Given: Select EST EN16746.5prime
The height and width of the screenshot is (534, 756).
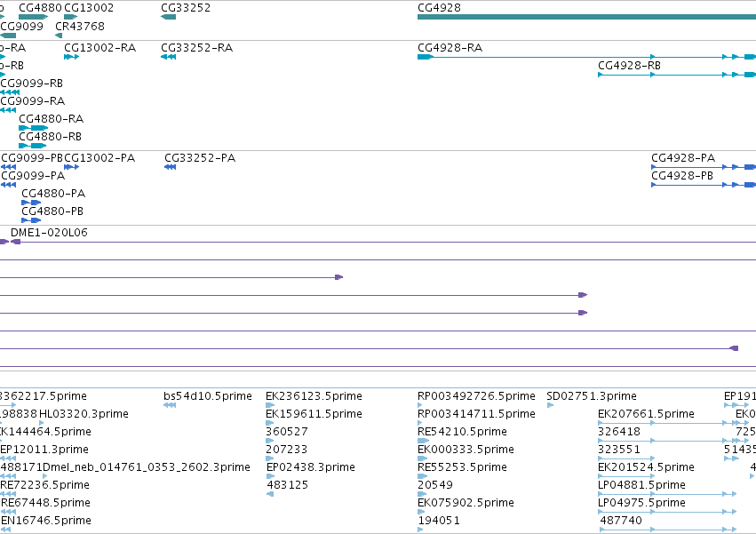Looking at the screenshot, I should 46,521.
